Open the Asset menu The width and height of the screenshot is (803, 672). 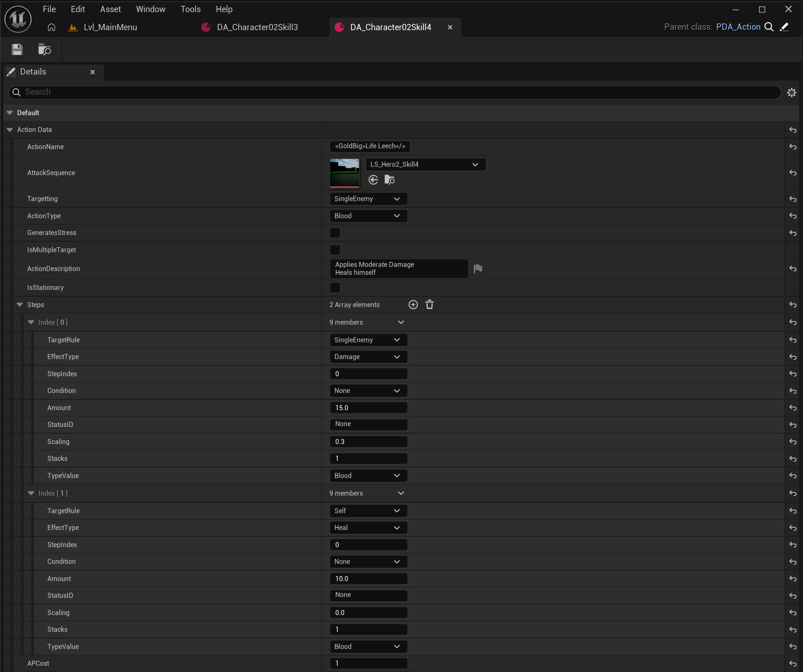click(110, 9)
